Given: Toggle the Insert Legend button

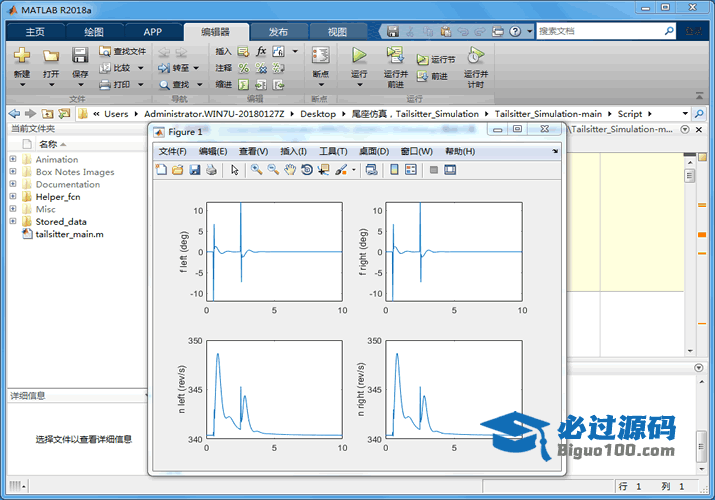Looking at the screenshot, I should coord(411,170).
